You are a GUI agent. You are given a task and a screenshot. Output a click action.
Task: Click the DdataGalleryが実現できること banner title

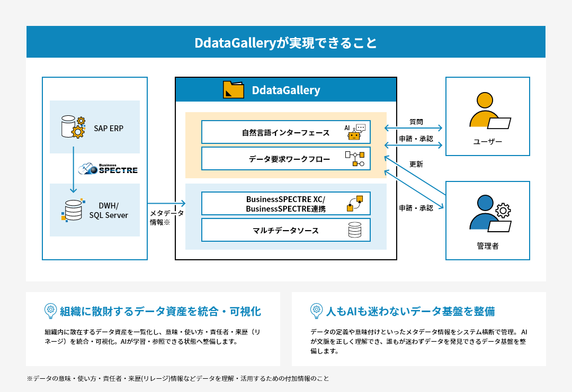[285, 43]
